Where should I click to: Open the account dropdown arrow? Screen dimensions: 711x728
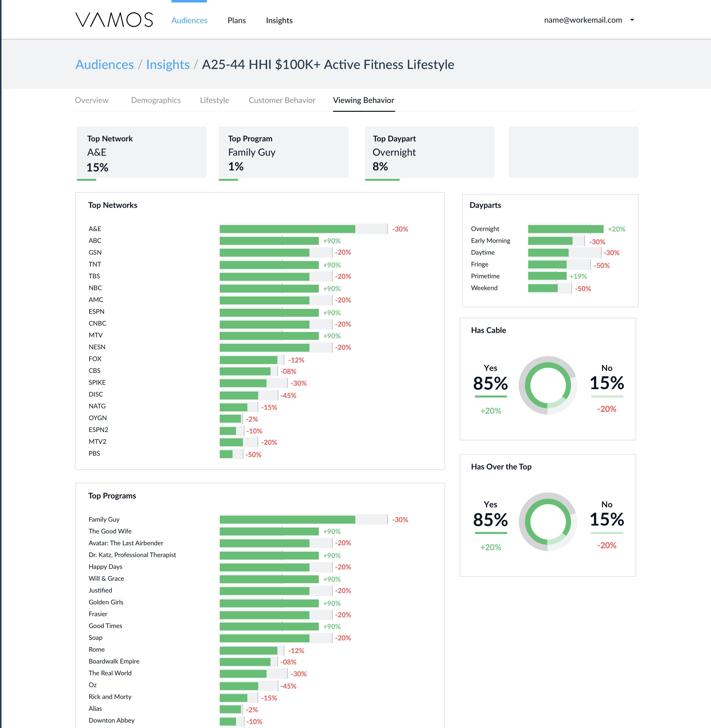[x=632, y=20]
